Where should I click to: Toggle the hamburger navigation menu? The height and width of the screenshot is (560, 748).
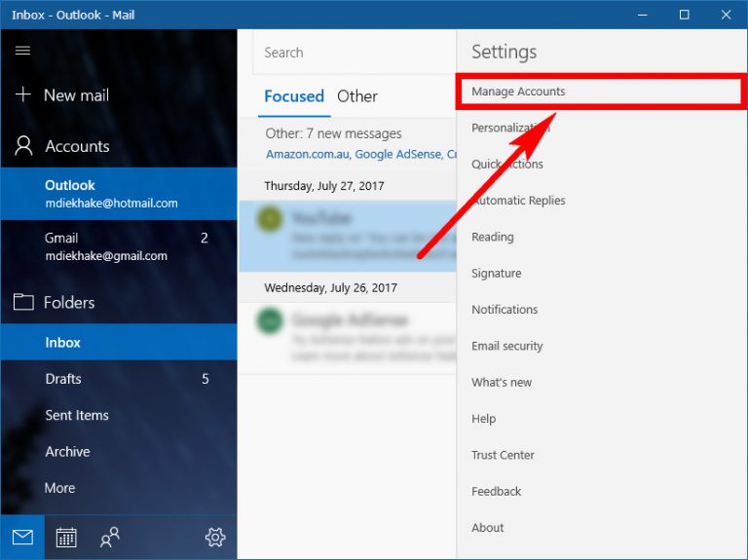tap(23, 50)
